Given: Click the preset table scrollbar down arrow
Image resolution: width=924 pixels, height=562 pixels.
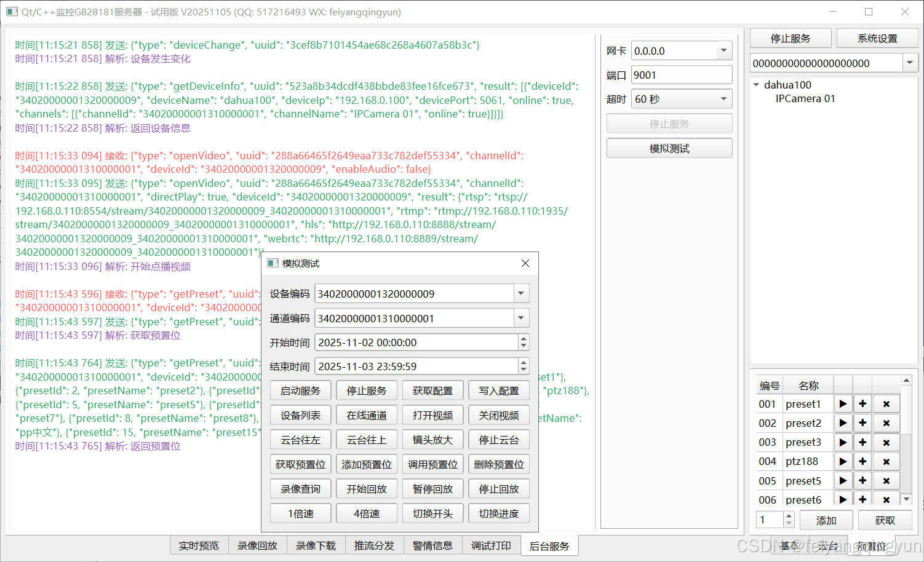Looking at the screenshot, I should click(906, 499).
